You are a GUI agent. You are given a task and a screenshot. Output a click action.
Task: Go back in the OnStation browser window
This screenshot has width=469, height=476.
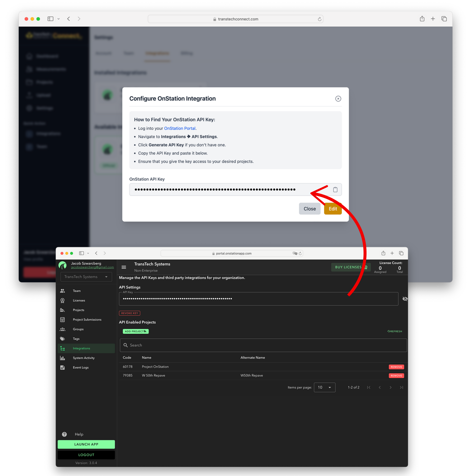(x=96, y=253)
